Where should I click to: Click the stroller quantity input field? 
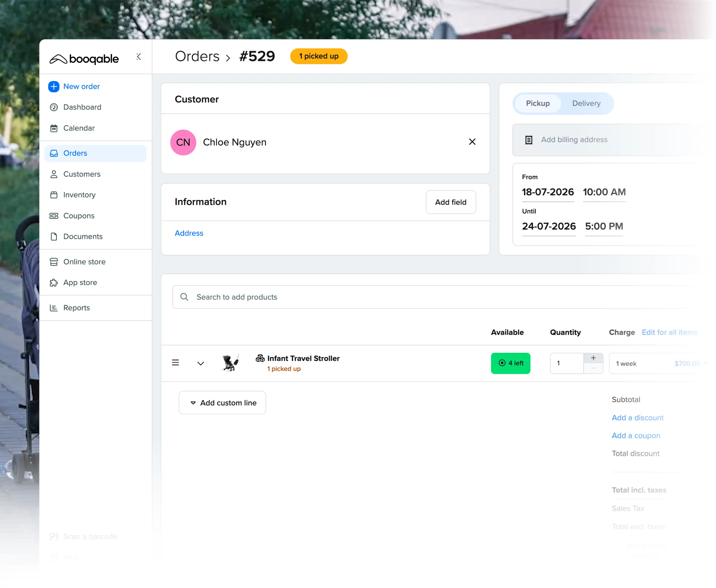[566, 363]
